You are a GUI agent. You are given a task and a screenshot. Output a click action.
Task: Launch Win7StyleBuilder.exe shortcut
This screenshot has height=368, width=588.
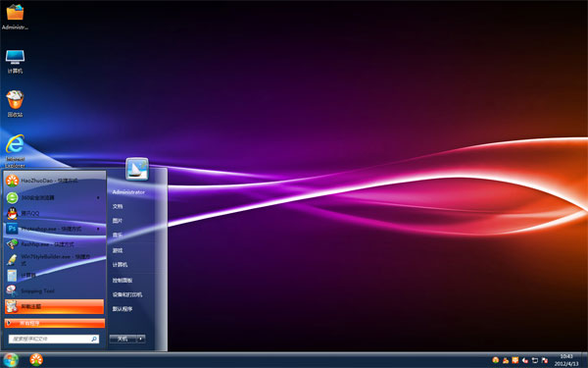point(55,259)
